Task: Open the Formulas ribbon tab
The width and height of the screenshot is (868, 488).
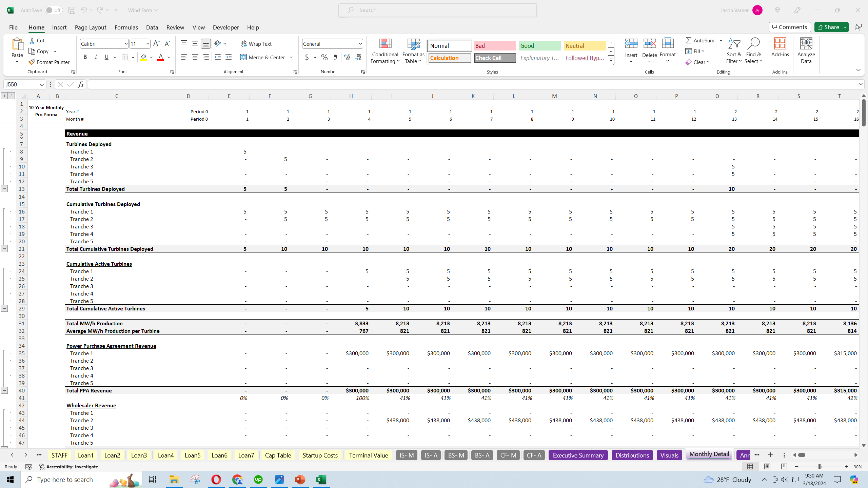Action: (x=126, y=27)
